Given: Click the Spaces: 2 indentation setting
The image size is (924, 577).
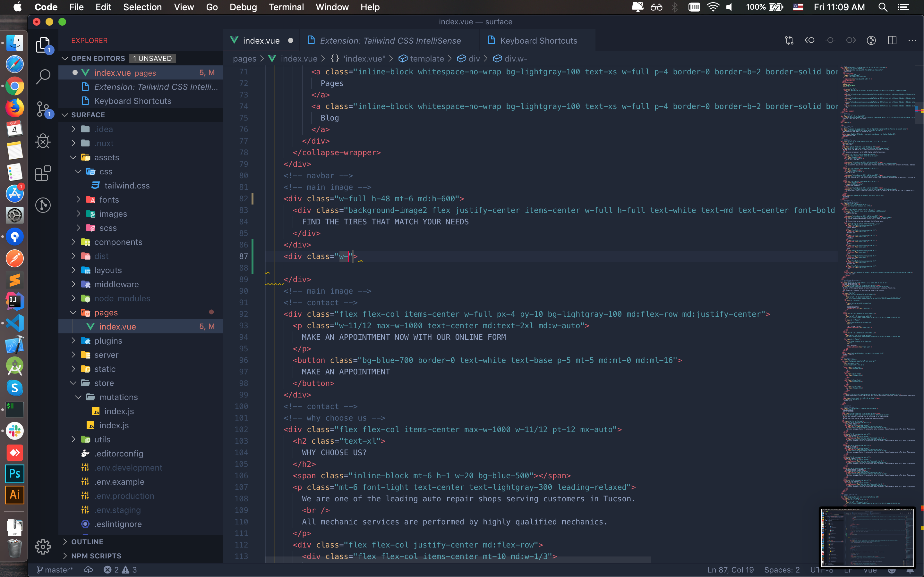Looking at the screenshot, I should [x=782, y=570].
